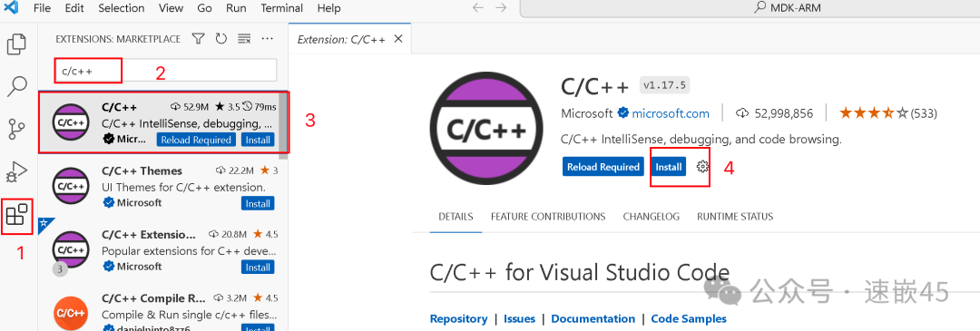Select the C/C++ Themes extension title
Image resolution: width=980 pixels, height=331 pixels.
click(142, 170)
